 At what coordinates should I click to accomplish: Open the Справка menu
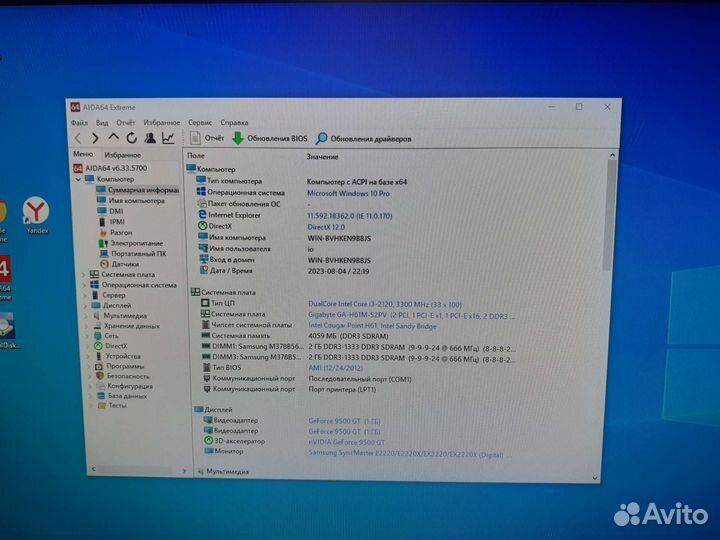click(234, 123)
